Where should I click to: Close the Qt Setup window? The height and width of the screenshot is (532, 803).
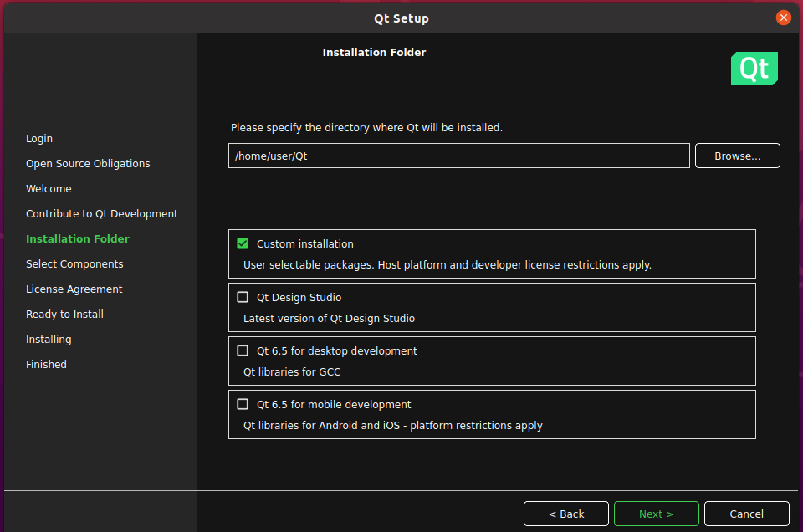783,18
